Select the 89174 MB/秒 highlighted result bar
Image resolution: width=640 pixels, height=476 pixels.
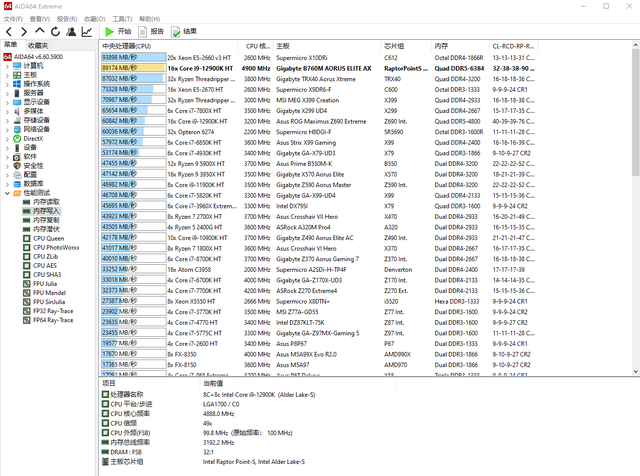click(x=133, y=68)
